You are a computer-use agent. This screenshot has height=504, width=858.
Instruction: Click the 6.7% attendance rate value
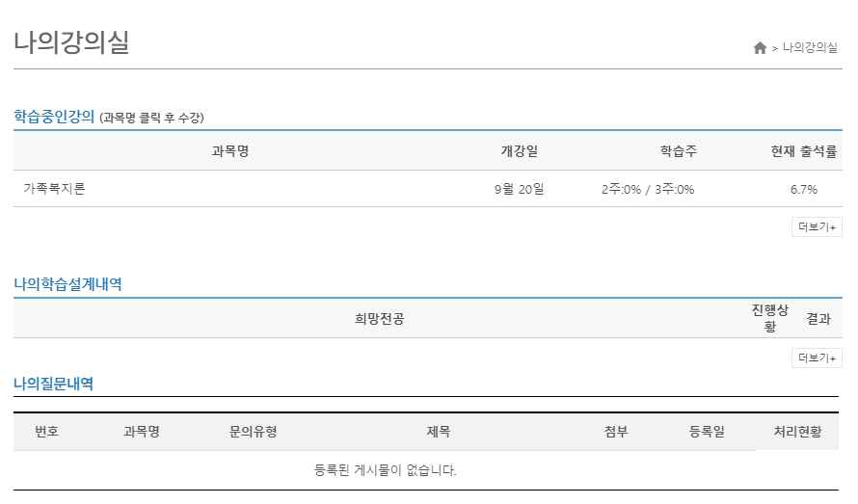[803, 189]
